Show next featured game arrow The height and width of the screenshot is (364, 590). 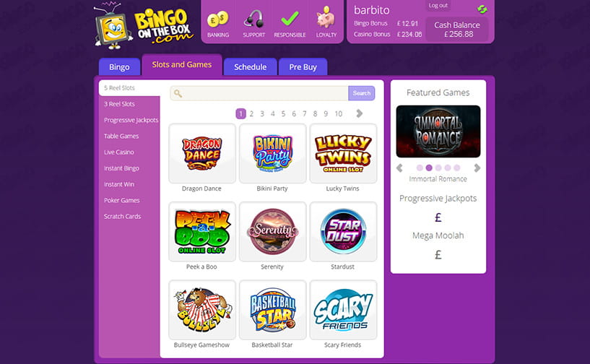[477, 168]
